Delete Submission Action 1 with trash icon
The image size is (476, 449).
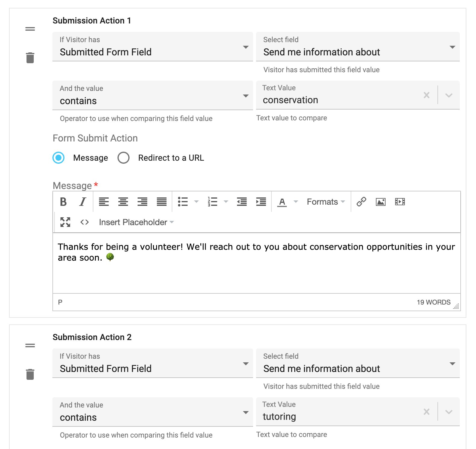(x=30, y=58)
